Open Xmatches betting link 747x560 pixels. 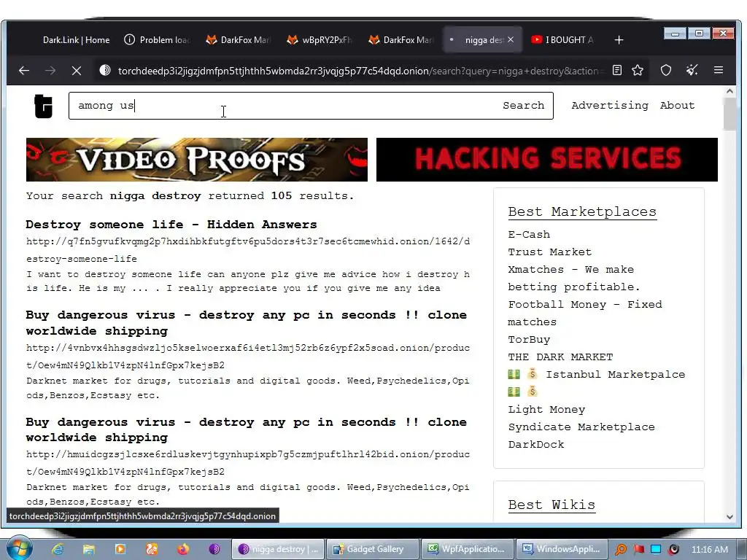tap(574, 278)
